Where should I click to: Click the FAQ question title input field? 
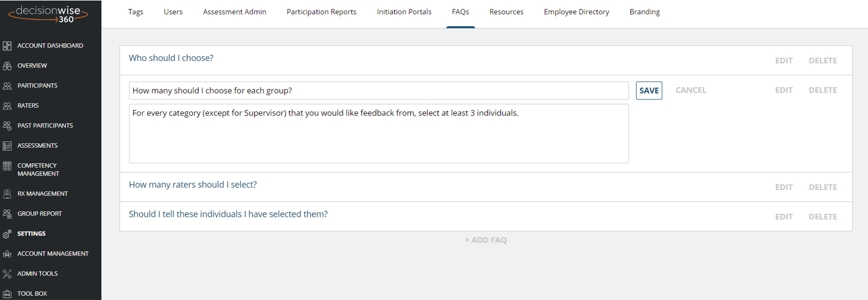pos(379,91)
